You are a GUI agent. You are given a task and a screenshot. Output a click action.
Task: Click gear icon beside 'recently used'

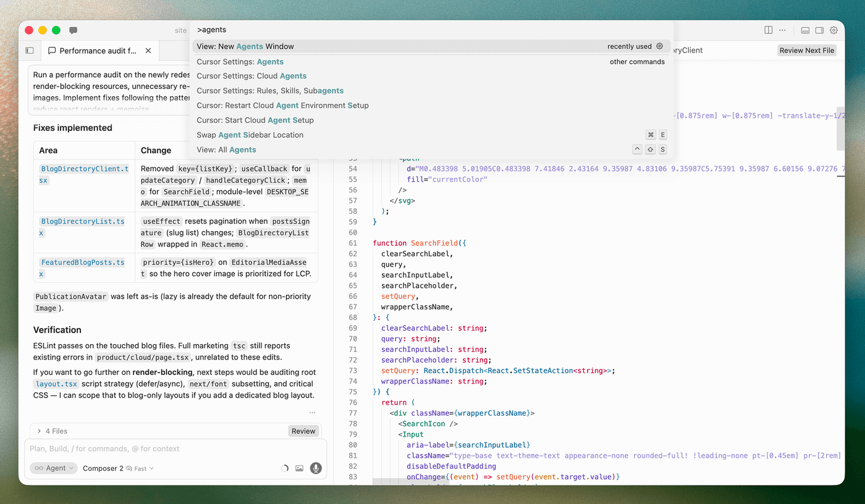tap(659, 46)
